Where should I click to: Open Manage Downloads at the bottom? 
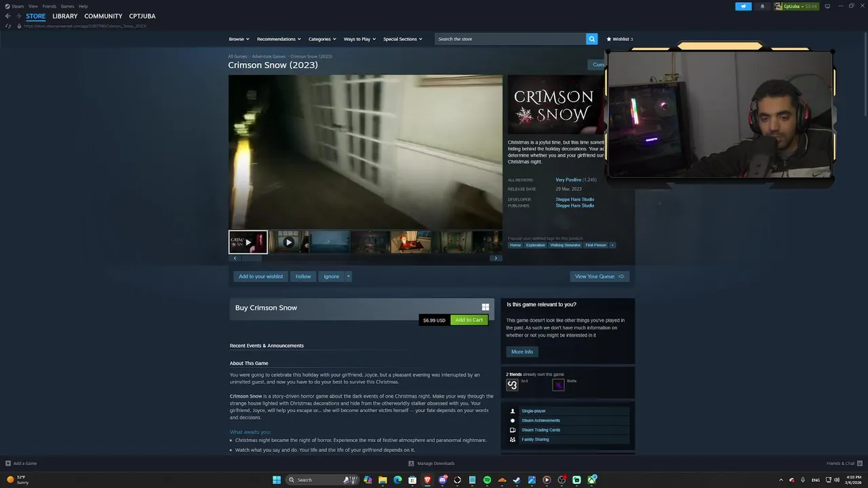pos(431,464)
